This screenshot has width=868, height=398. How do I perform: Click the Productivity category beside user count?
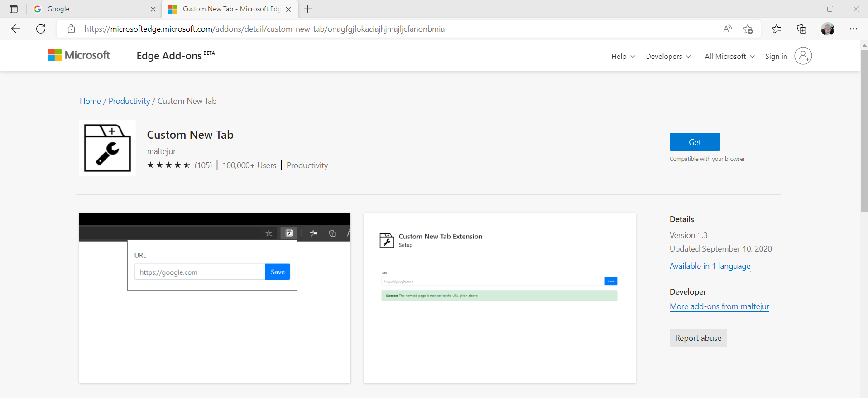[x=307, y=165]
